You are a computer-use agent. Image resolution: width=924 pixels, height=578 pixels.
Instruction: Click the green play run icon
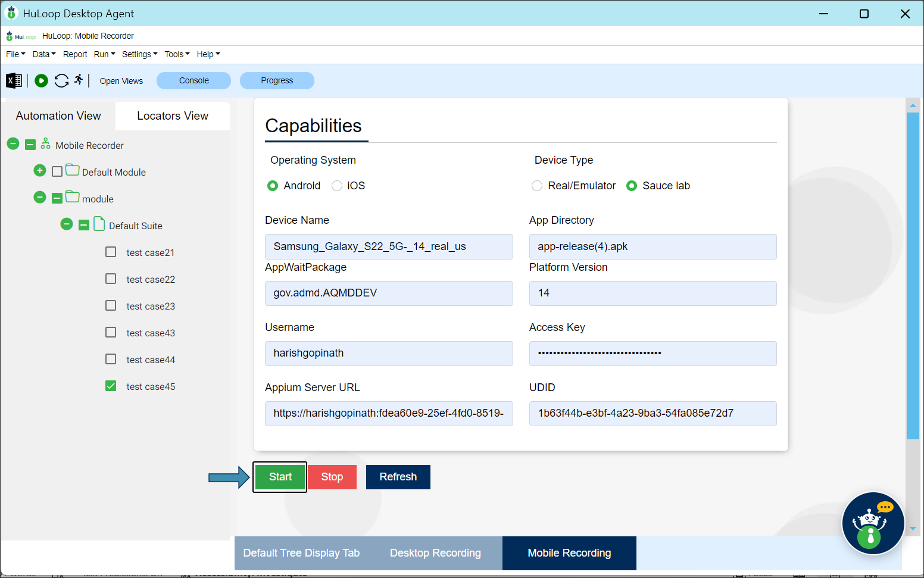(41, 80)
